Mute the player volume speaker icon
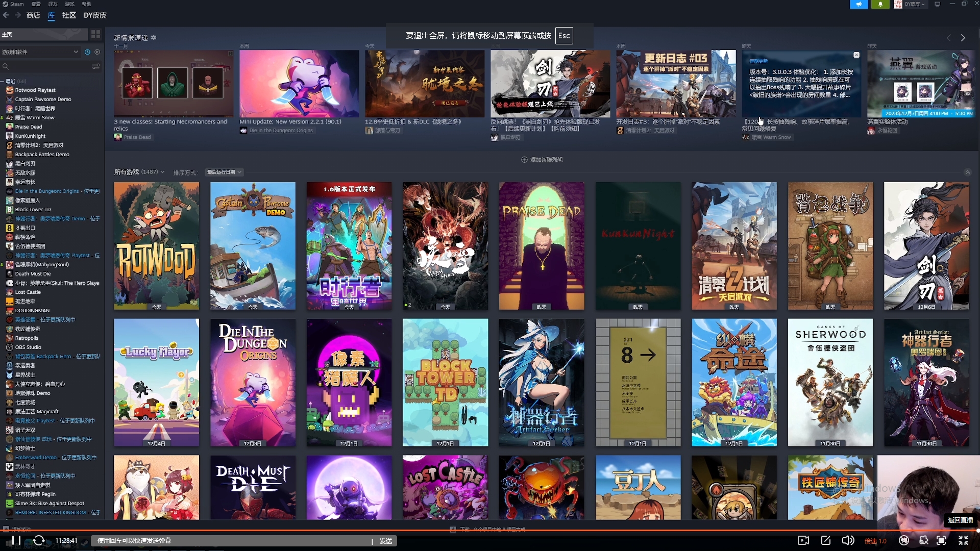 [848, 540]
